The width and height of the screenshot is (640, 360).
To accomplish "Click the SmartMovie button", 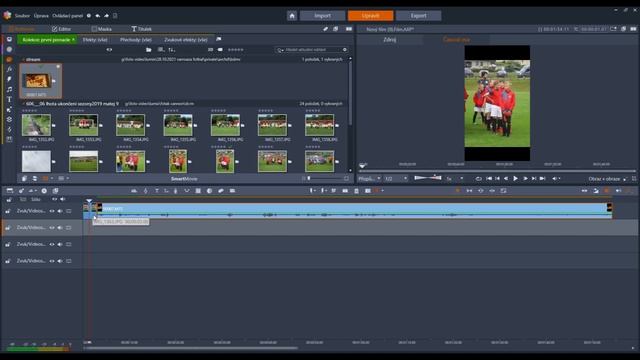I will tap(184, 179).
